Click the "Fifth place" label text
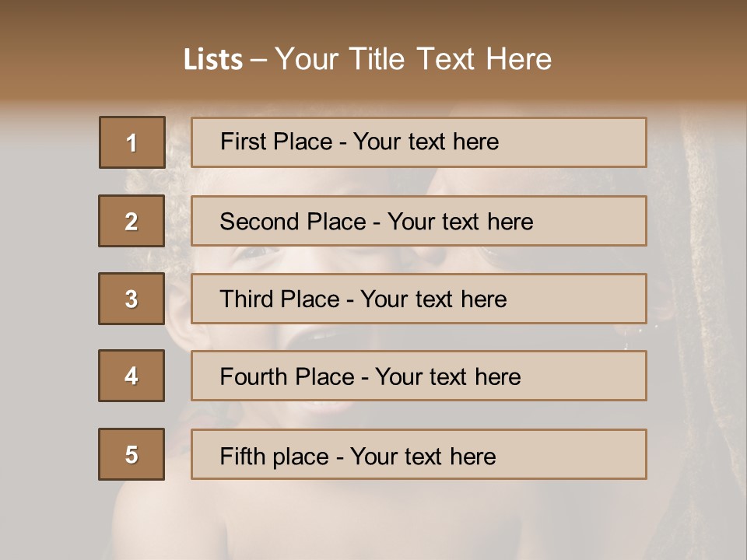The image size is (747, 560). click(274, 456)
